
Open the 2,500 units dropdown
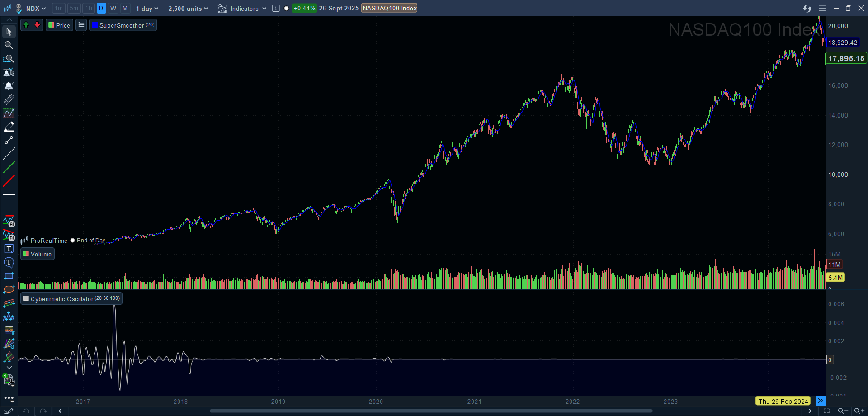(189, 8)
